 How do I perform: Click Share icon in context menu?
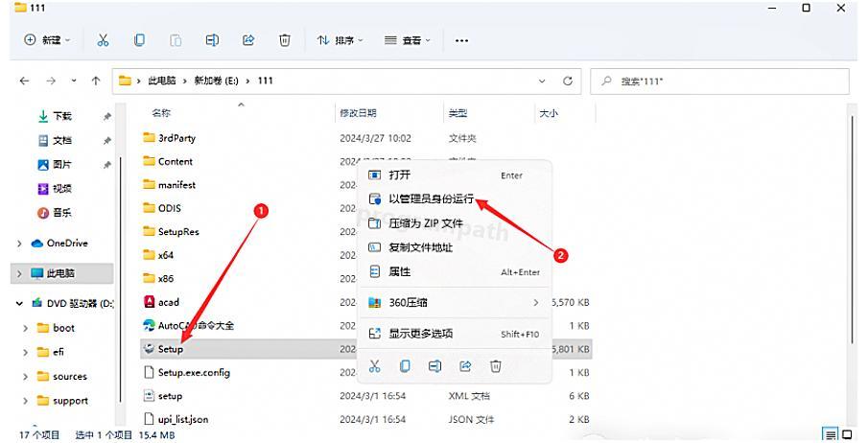point(465,366)
